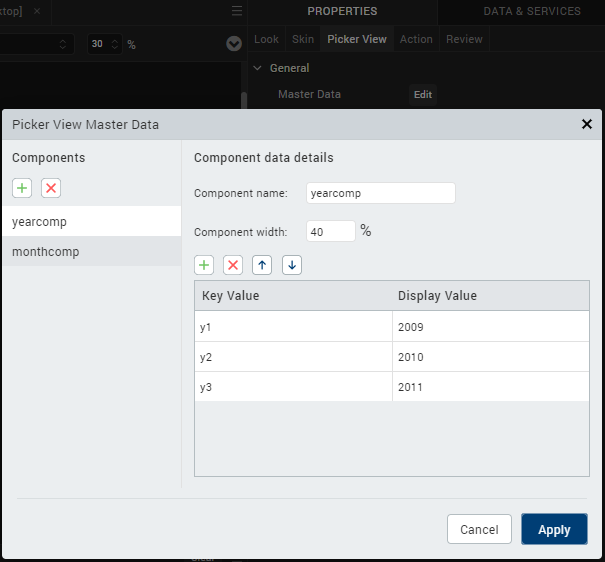The width and height of the screenshot is (605, 562).
Task: Adjust the 30 percent stepper arrows
Action: point(115,44)
